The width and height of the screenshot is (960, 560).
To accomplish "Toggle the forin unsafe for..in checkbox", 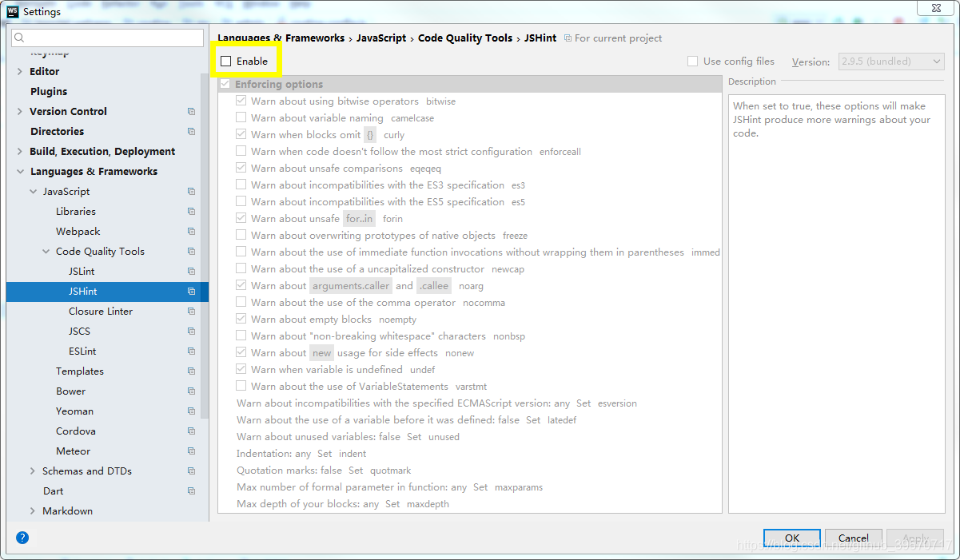I will click(241, 219).
